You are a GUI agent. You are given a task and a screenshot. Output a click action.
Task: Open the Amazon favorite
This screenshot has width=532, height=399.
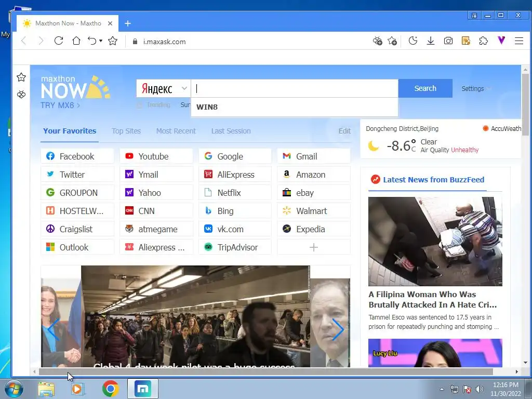(314, 175)
